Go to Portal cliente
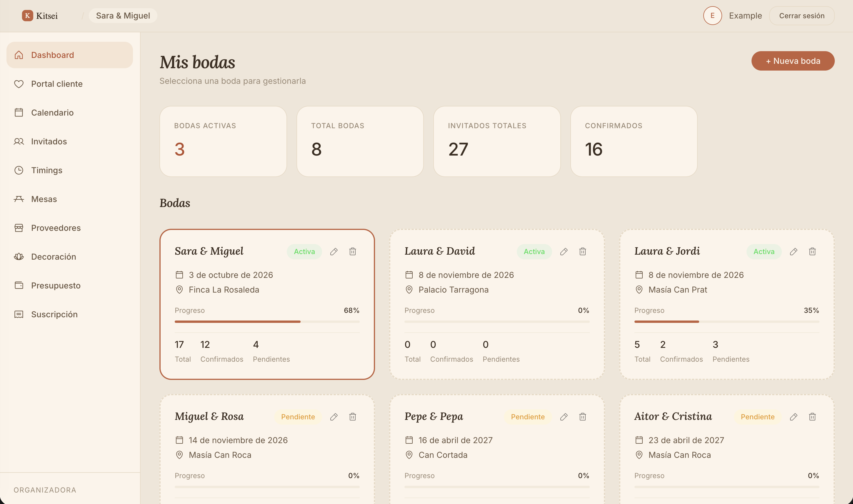 tap(70, 84)
